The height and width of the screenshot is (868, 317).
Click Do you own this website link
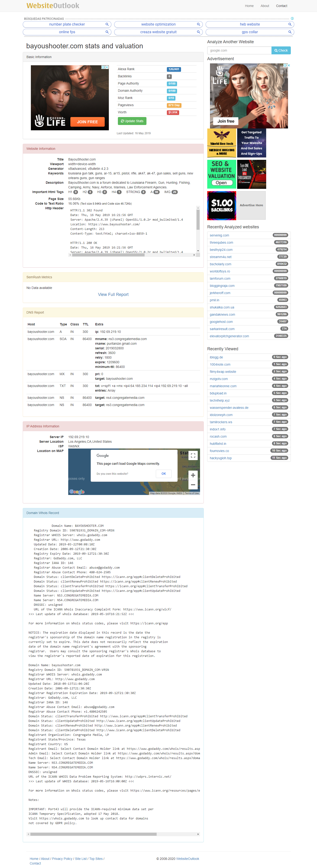[x=112, y=474]
